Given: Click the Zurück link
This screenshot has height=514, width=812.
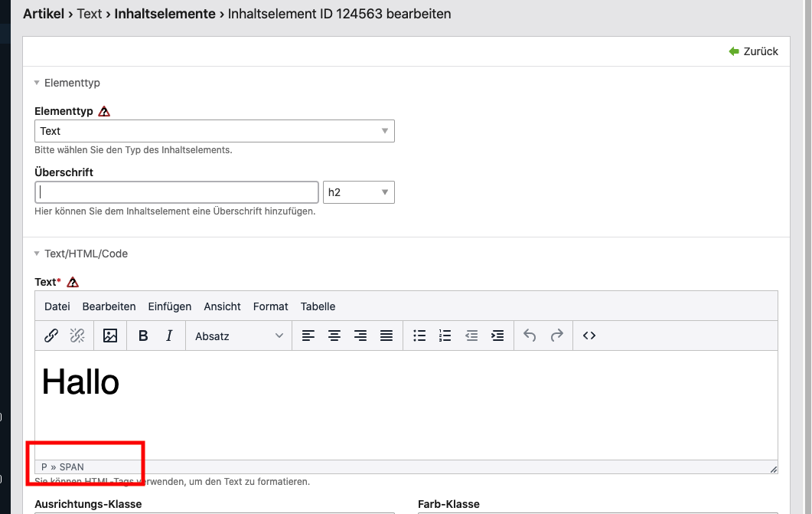Looking at the screenshot, I should coord(754,51).
